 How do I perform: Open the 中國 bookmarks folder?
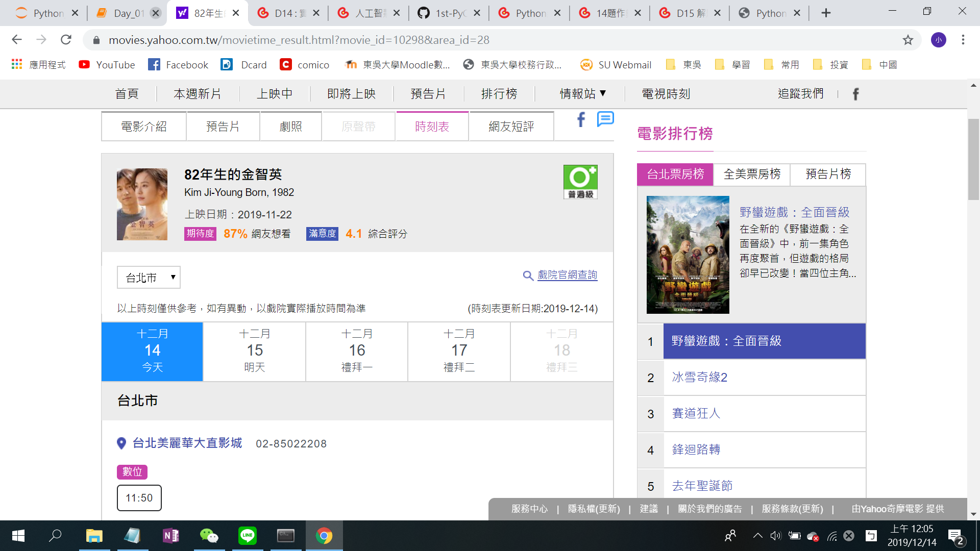pos(880,65)
